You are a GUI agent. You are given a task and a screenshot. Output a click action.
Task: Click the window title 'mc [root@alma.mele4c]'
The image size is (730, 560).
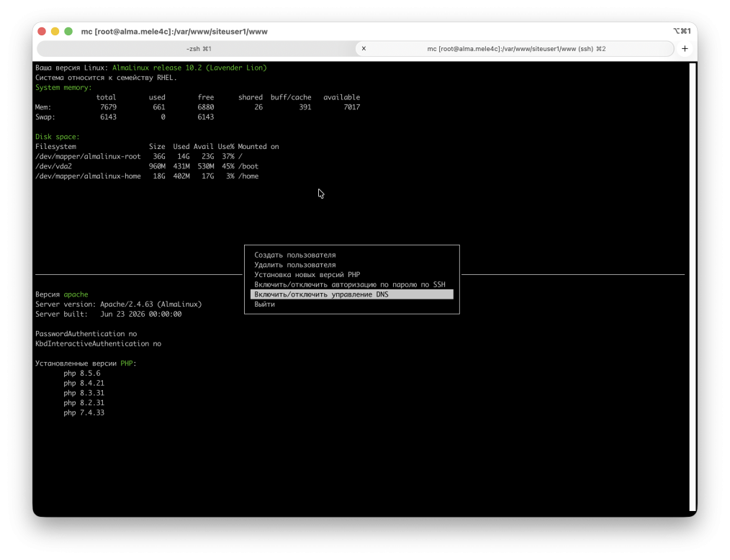(x=174, y=32)
